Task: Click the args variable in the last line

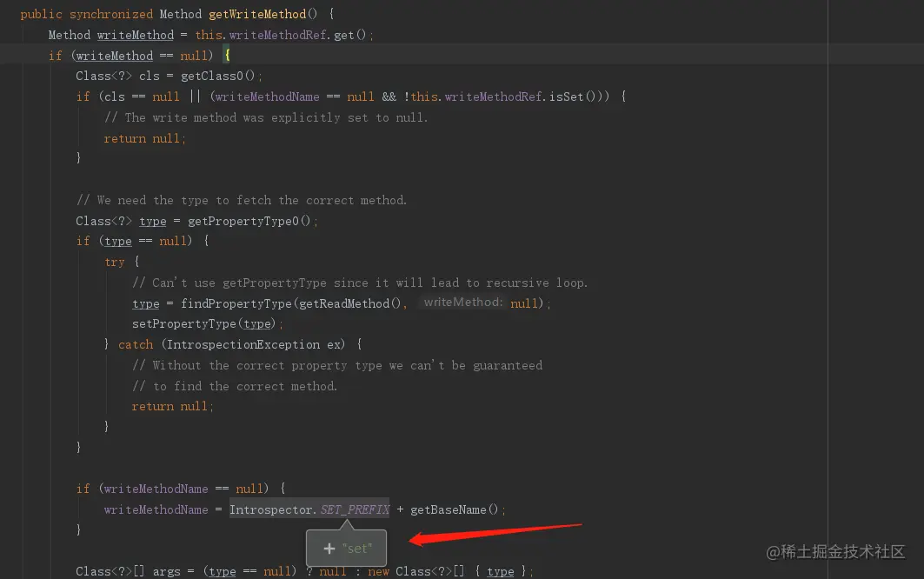Action: click(x=167, y=571)
